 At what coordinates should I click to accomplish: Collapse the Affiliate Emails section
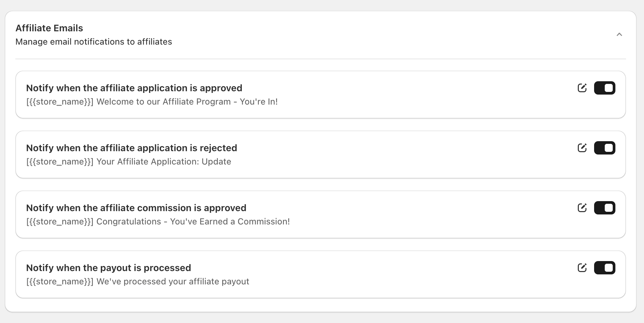coord(619,35)
